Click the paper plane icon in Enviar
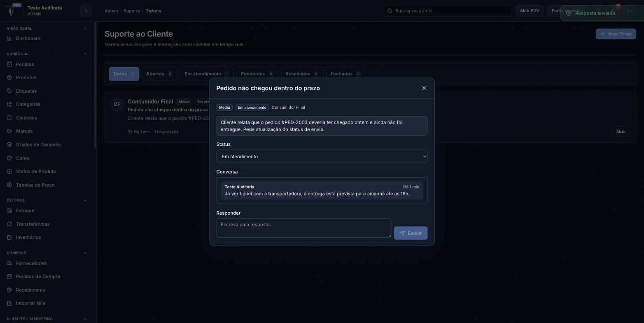This screenshot has width=644, height=323. 402,233
